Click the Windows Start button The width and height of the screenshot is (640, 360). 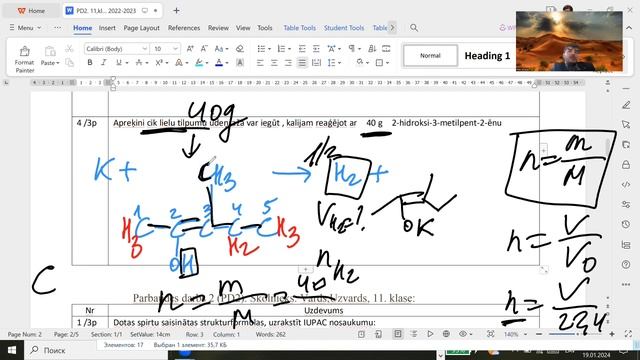click(x=12, y=350)
